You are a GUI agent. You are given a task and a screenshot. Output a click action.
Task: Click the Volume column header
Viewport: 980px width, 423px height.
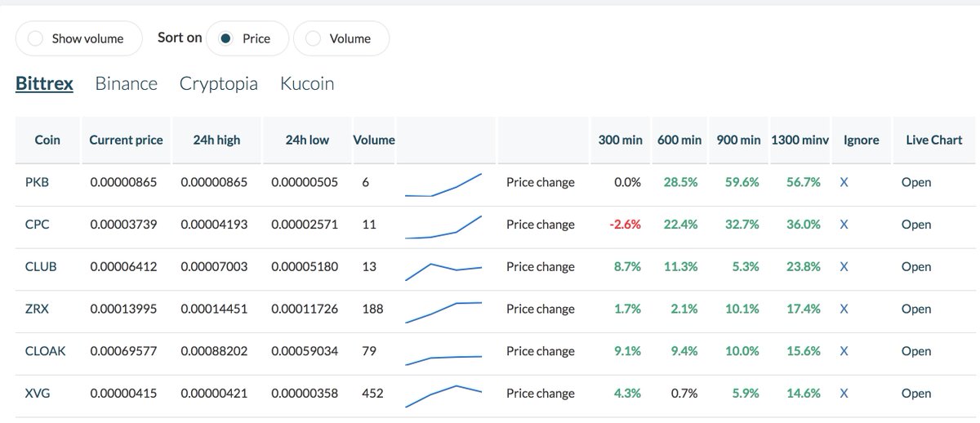pyautogui.click(x=374, y=140)
